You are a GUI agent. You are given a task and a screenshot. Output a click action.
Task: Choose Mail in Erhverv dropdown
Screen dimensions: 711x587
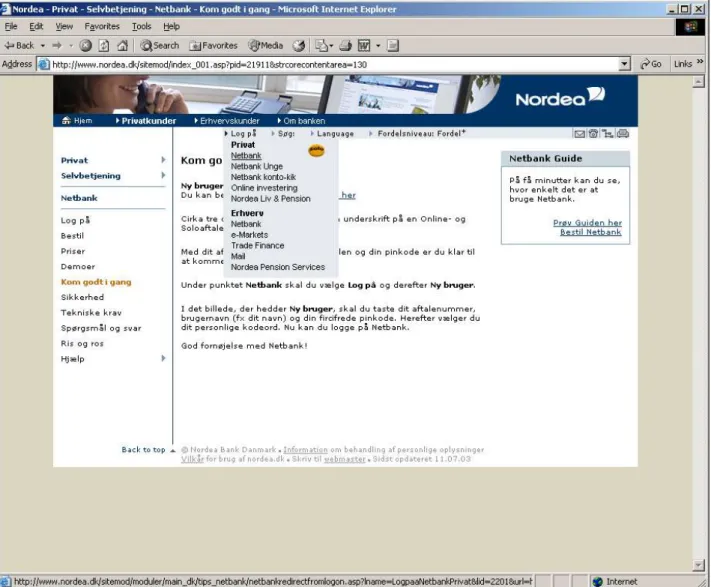click(x=238, y=256)
